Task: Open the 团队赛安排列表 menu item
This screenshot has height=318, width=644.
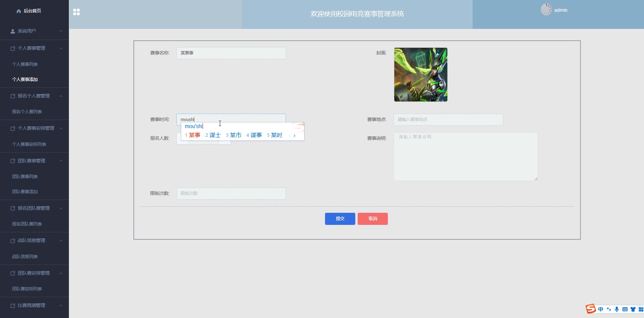Action: (27, 289)
